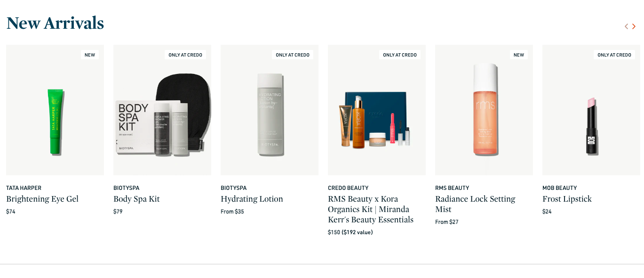This screenshot has height=278, width=644.
Task: View Hydrating Lotion bottle image
Action: [x=270, y=110]
